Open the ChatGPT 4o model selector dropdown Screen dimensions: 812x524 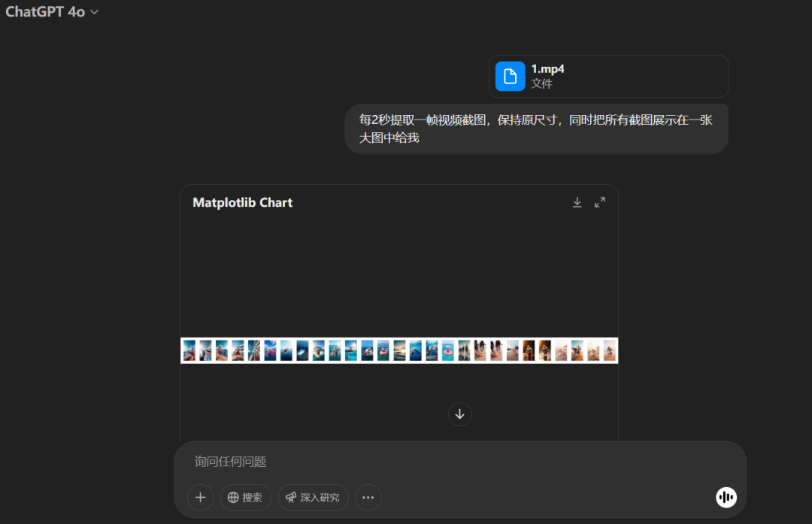[51, 12]
